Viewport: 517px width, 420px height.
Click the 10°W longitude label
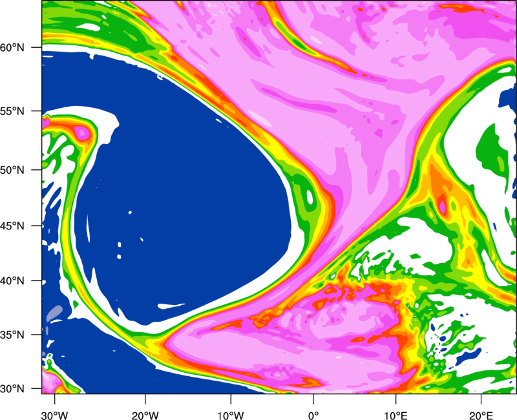pos(231,415)
